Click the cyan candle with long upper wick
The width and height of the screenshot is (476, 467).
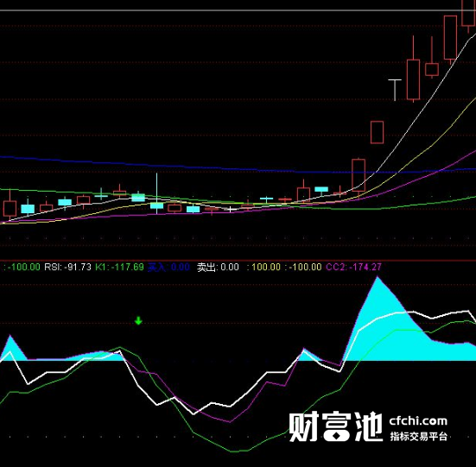tap(156, 193)
